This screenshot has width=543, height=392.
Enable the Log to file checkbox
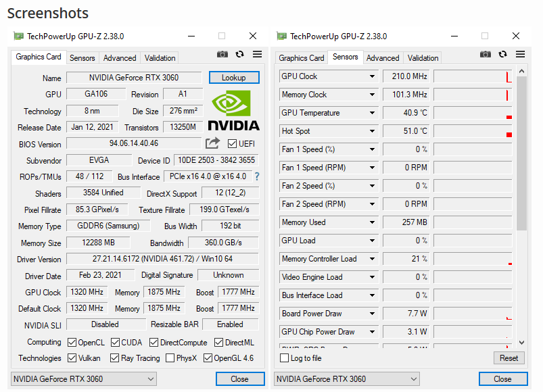(x=284, y=358)
